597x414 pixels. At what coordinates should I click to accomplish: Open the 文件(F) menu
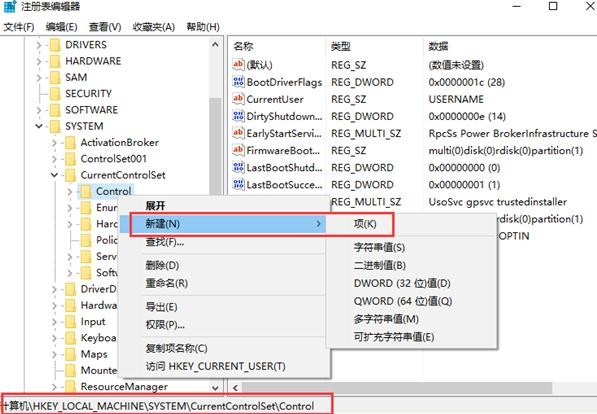point(19,27)
